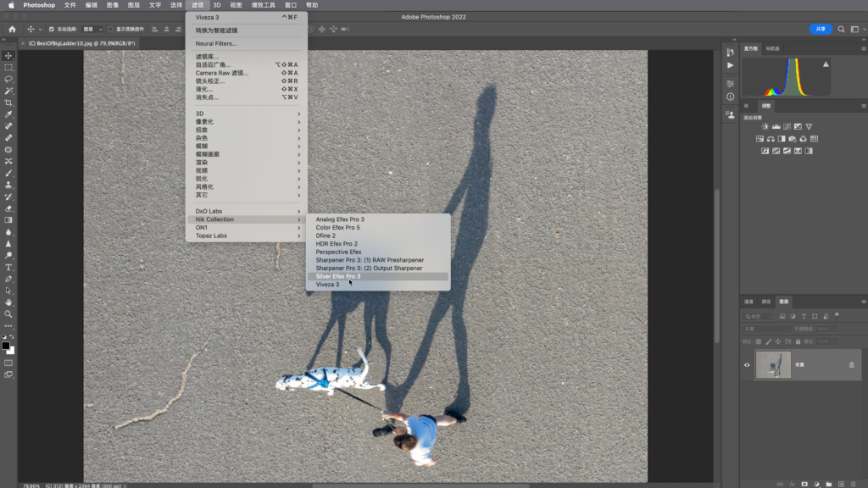Screen dimensions: 868x488
Task: Toggle the 自动选择 checkbox
Action: tap(51, 30)
